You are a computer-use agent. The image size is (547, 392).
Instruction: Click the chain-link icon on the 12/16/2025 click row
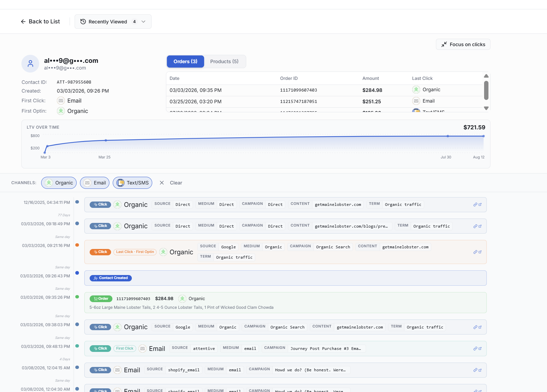tap(475, 205)
